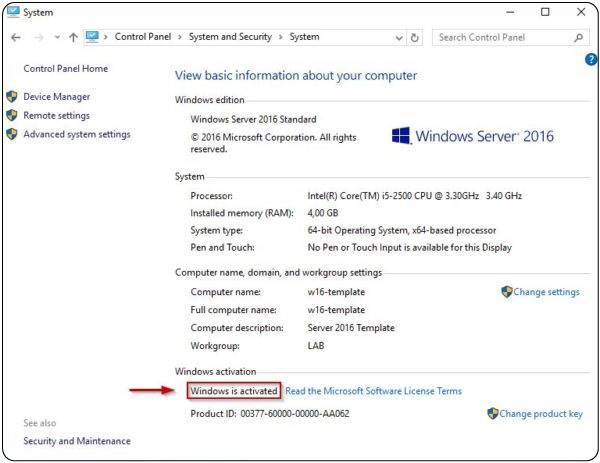Expand the address bar history dropdown

point(399,38)
